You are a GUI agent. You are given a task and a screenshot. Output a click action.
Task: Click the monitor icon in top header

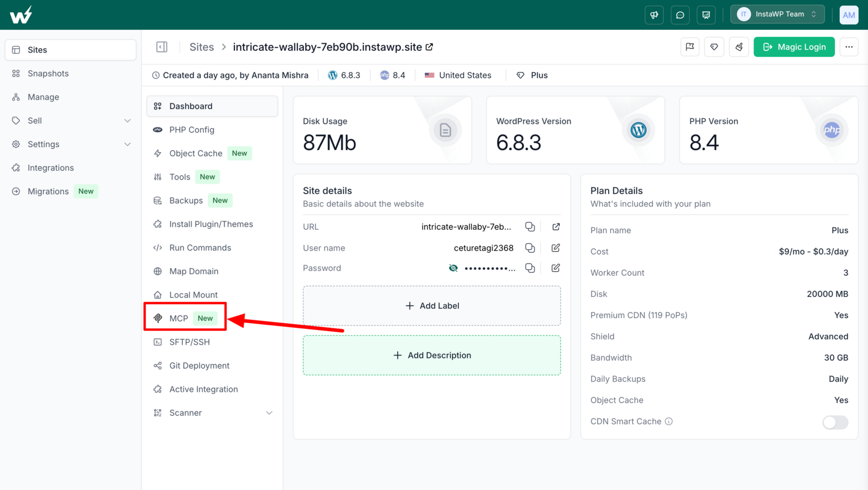706,15
